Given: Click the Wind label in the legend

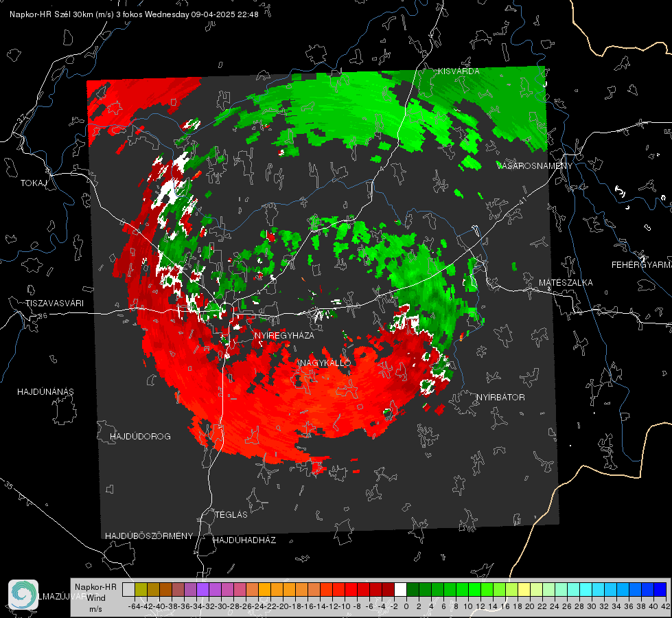Looking at the screenshot, I should pyautogui.click(x=96, y=597).
